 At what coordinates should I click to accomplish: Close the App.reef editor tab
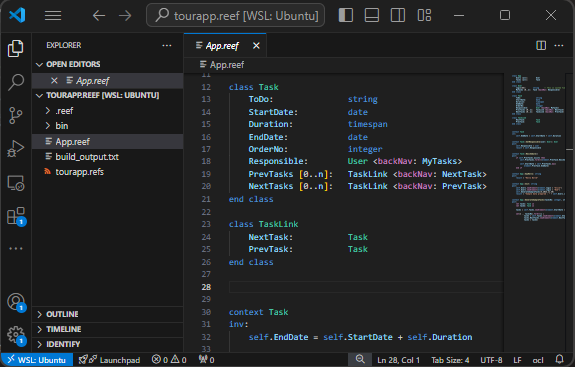256,45
